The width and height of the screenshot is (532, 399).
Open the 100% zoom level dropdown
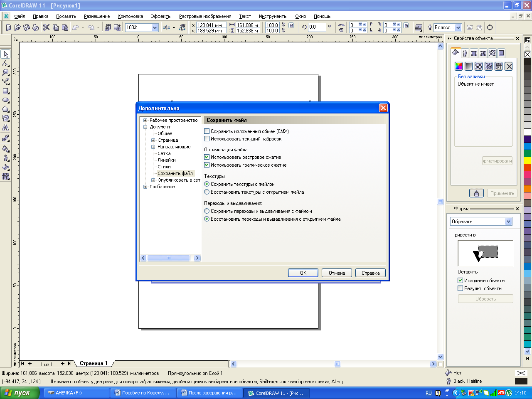(x=155, y=27)
